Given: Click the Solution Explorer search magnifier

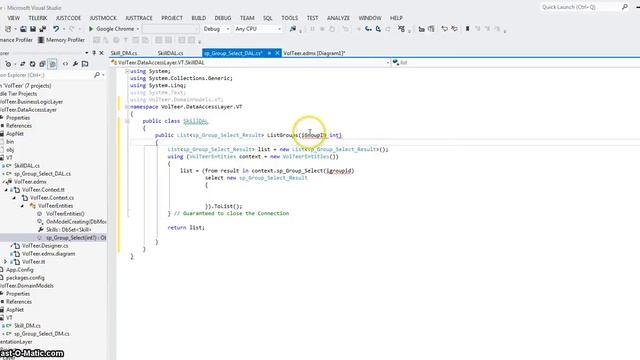Looking at the screenshot, I should click(x=97, y=75).
